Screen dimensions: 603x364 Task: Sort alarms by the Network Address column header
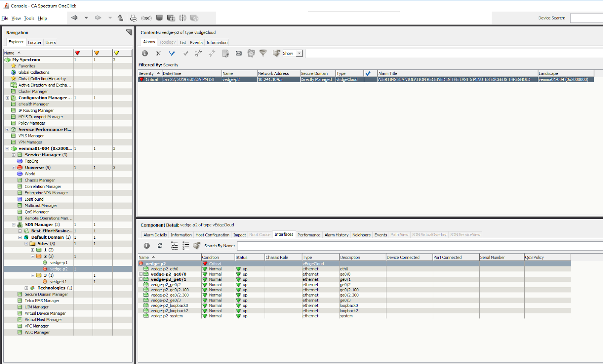[279, 73]
